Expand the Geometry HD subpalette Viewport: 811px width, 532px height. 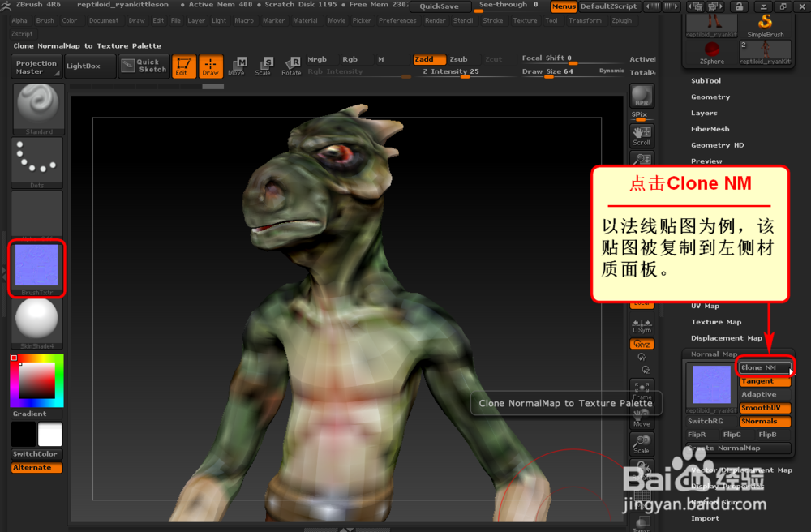pos(718,145)
